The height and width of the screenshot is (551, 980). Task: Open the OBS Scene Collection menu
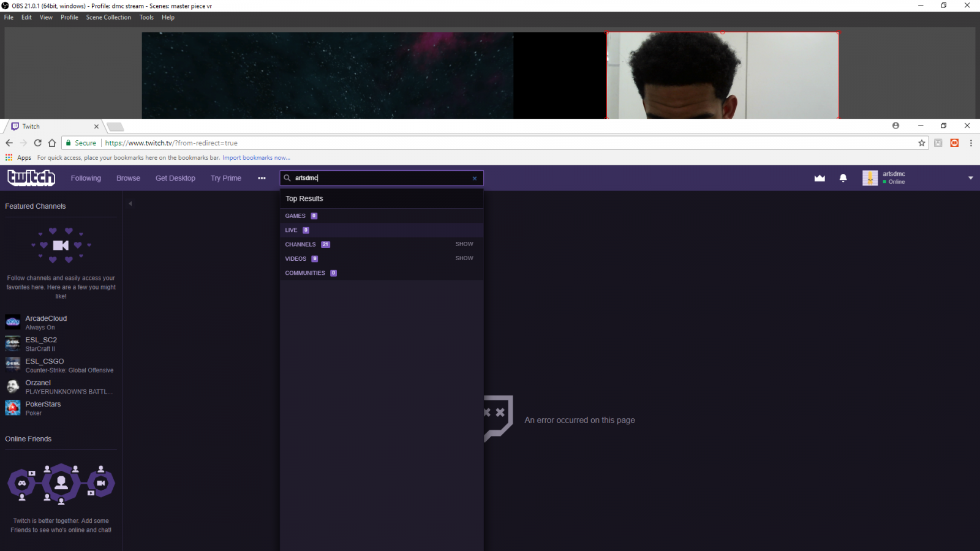click(108, 17)
